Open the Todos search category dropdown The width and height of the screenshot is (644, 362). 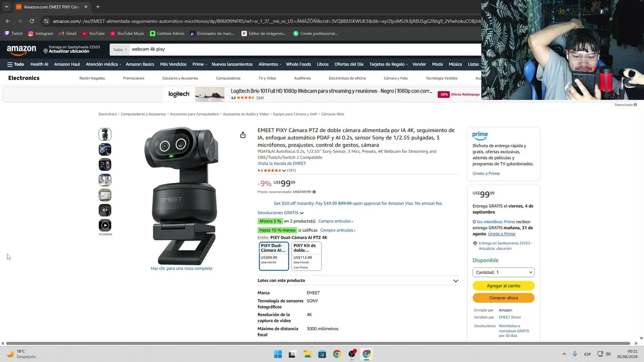(119, 49)
